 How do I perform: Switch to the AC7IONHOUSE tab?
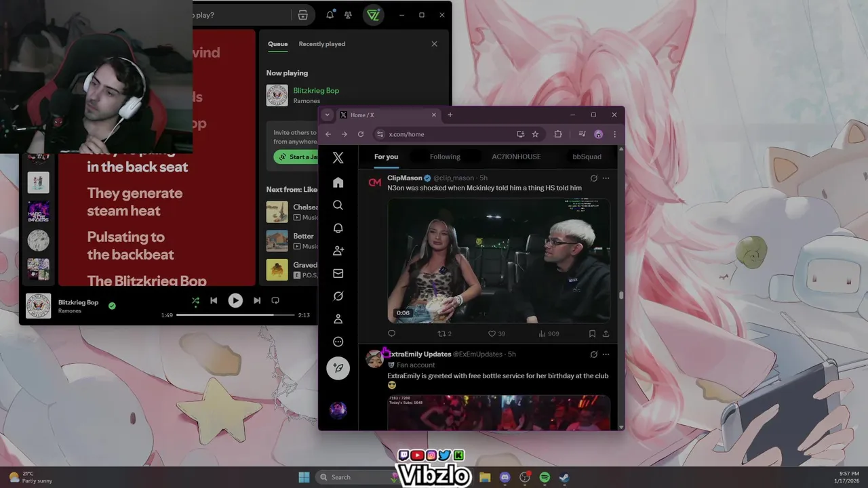coord(516,157)
